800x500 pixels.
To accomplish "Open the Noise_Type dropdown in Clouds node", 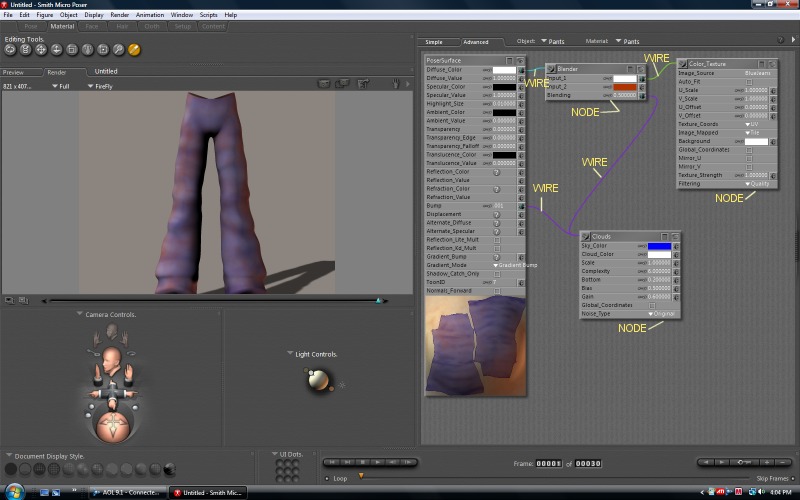I will (x=661, y=313).
